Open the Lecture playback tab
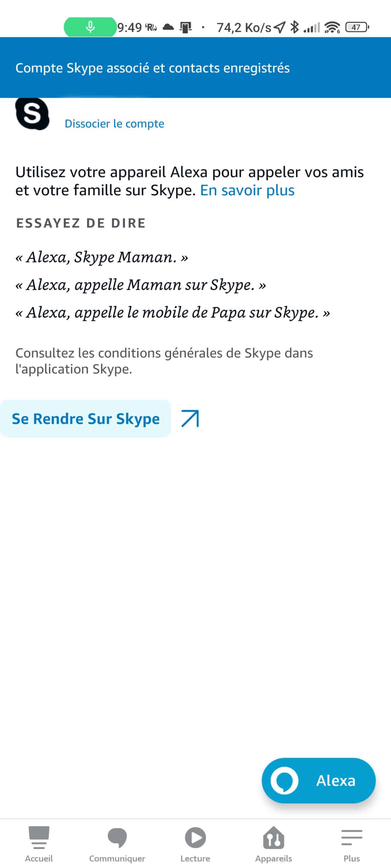Image resolution: width=391 pixels, height=868 pixels. point(195,843)
